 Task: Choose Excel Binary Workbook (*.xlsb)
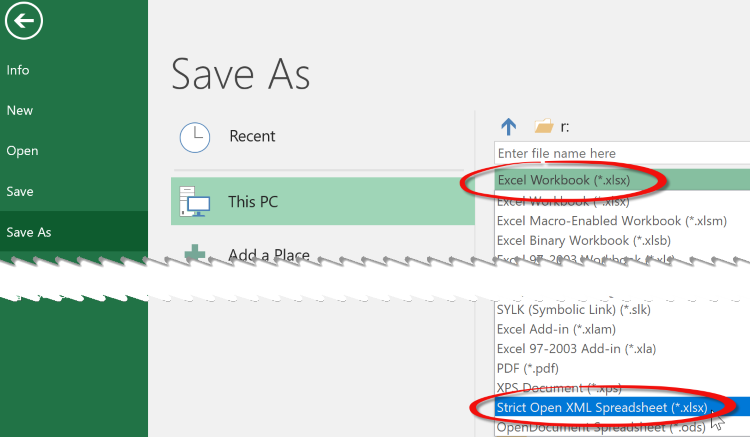pyautogui.click(x=584, y=240)
